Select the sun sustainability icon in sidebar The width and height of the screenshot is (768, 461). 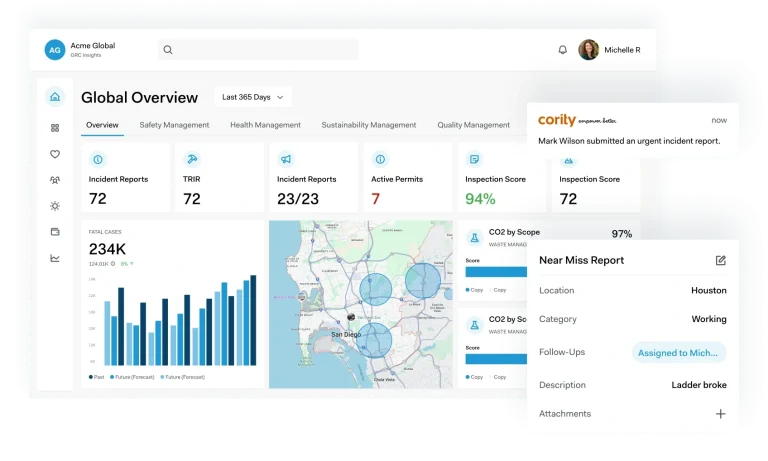(x=55, y=206)
